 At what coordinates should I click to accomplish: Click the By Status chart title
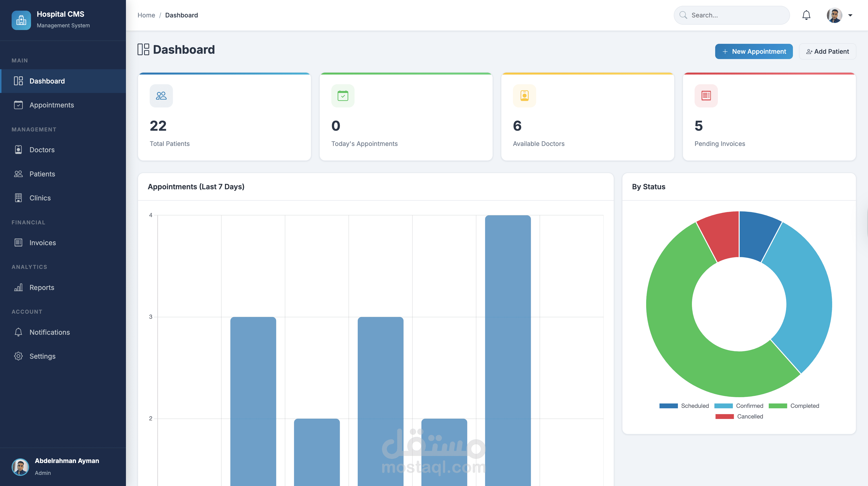coord(648,187)
